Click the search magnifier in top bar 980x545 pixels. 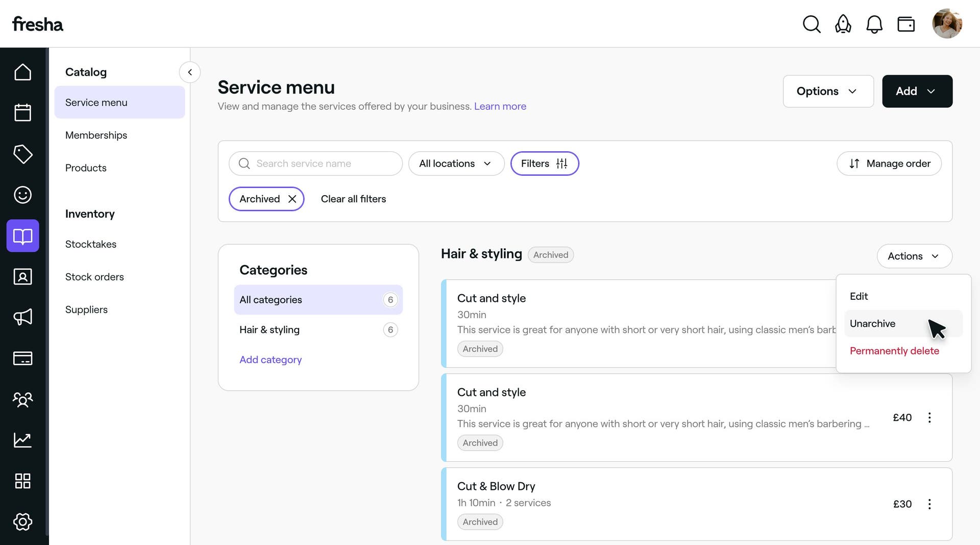812,24
